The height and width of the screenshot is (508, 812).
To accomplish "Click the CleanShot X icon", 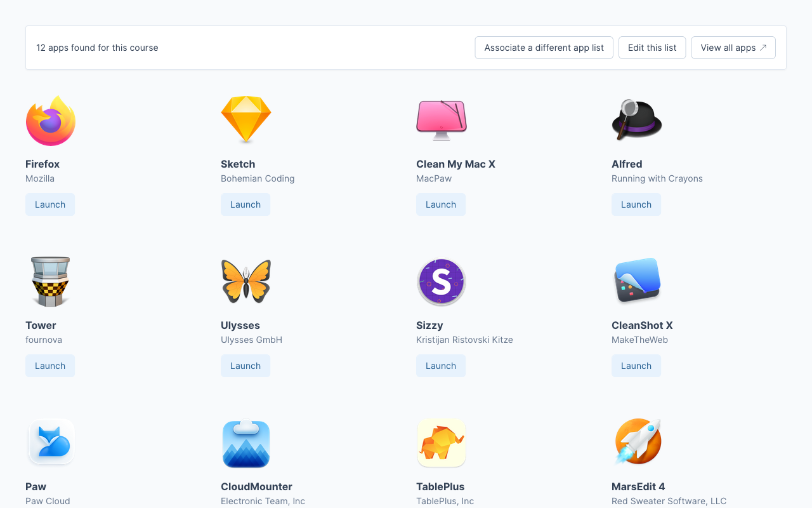I will pyautogui.click(x=637, y=281).
